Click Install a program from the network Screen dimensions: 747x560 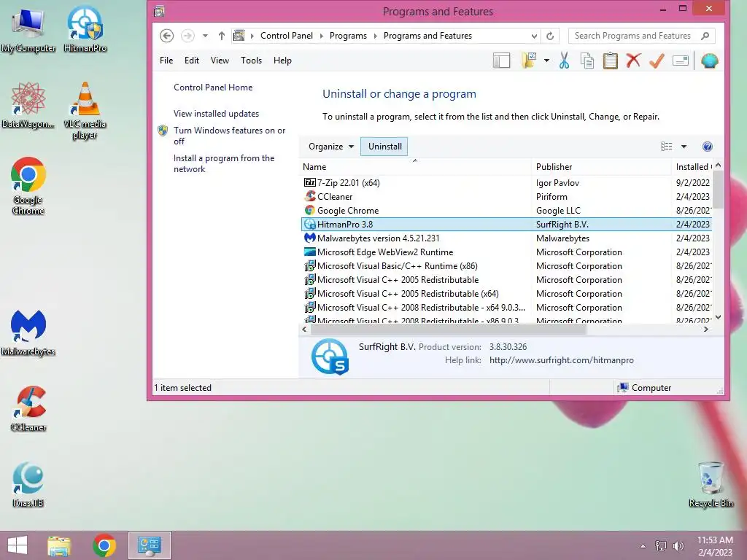click(224, 163)
